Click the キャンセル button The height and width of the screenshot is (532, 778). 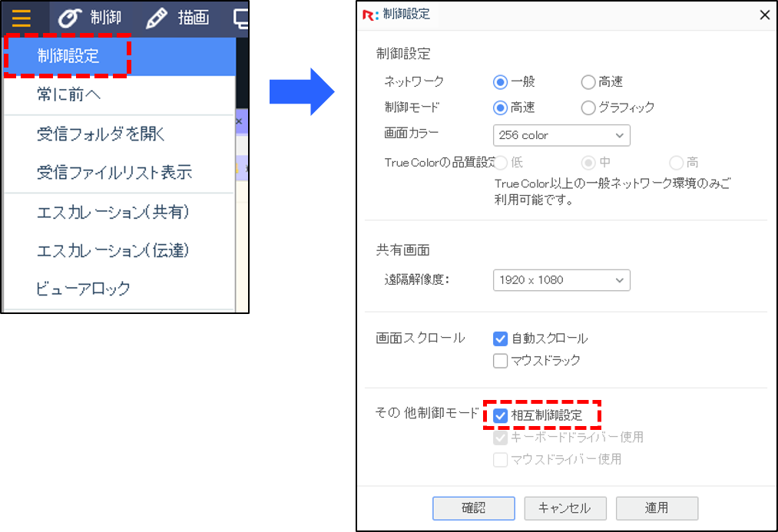[x=565, y=508]
